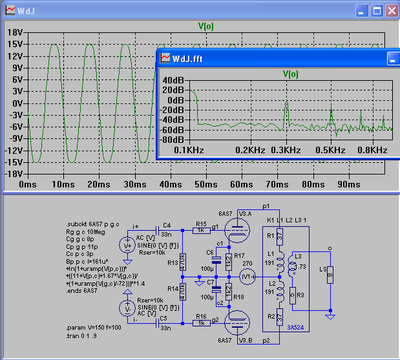Select the LS load resistor
The image size is (400, 360).
tap(330, 275)
